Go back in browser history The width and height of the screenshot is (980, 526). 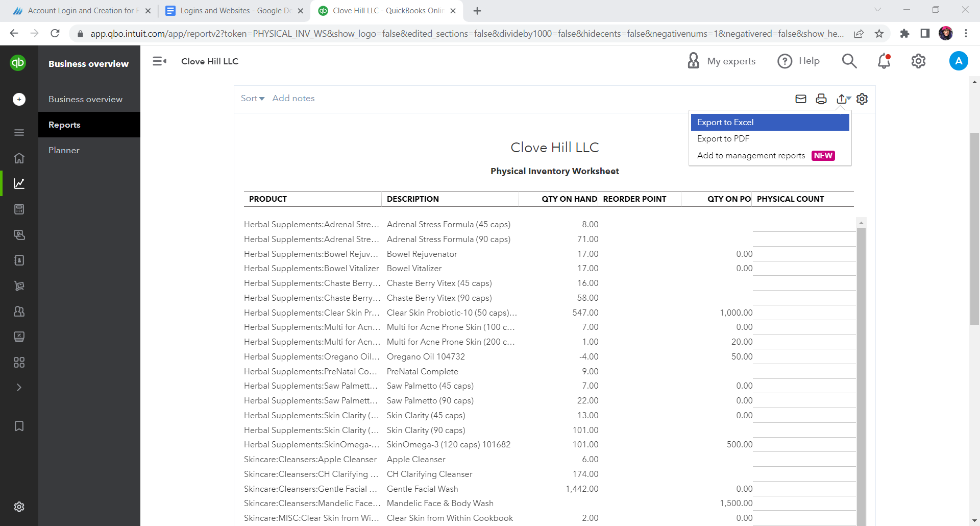[14, 34]
